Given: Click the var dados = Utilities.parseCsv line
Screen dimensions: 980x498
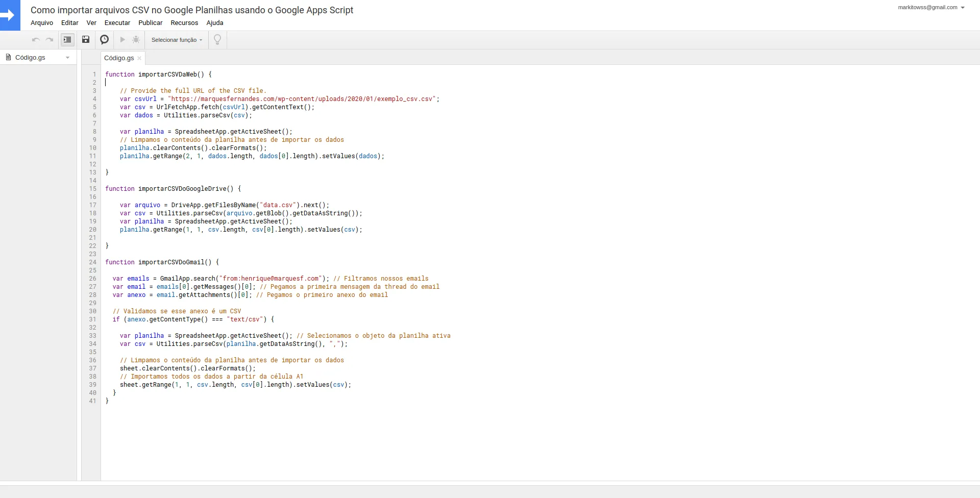Looking at the screenshot, I should [186, 115].
